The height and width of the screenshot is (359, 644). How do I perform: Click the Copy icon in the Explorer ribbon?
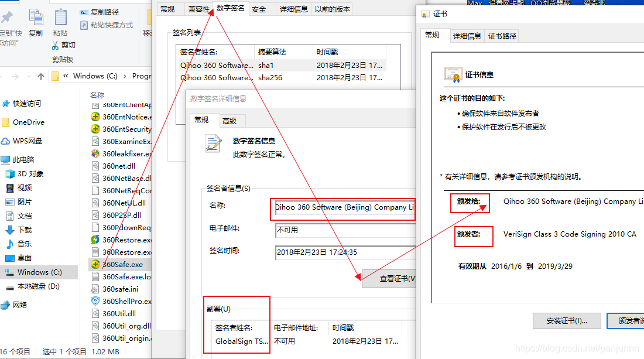[x=36, y=18]
